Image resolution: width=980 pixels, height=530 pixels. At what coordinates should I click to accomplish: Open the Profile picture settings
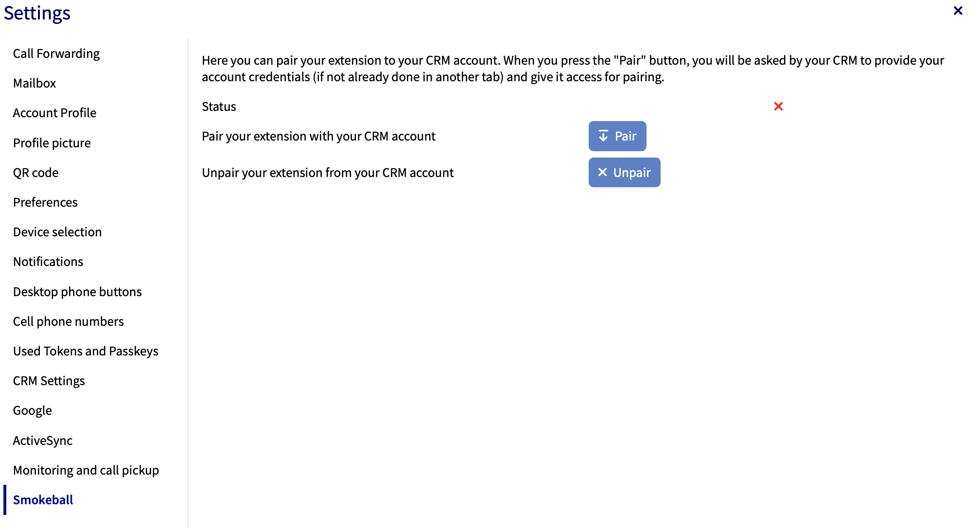tap(52, 143)
